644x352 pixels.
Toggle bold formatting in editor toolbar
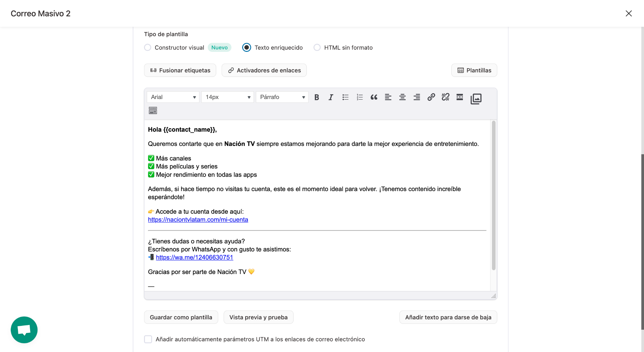point(317,97)
